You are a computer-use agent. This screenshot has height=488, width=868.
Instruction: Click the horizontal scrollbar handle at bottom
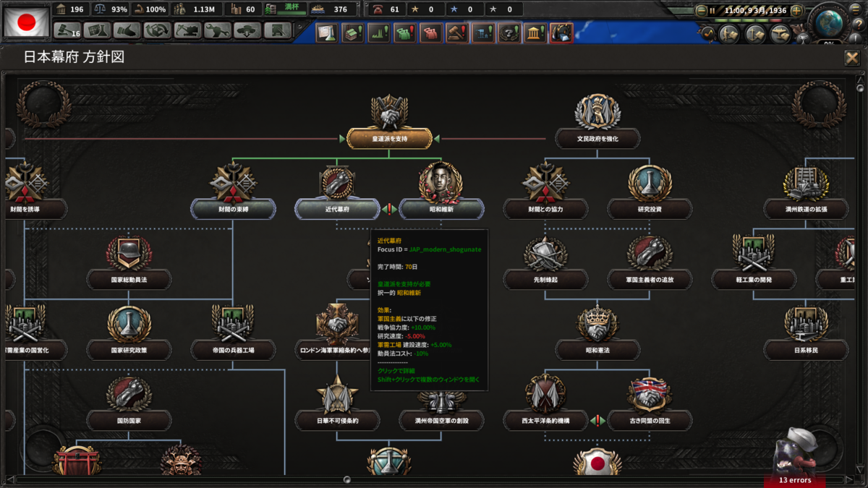click(x=347, y=479)
